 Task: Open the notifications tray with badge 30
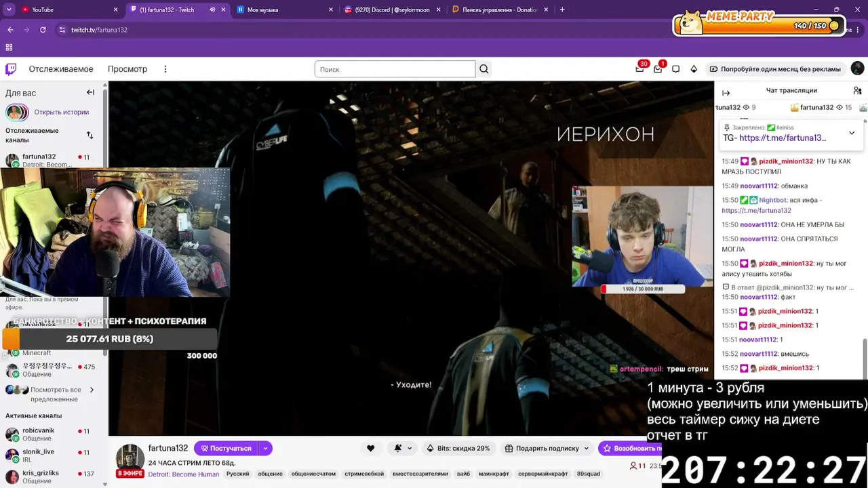tap(639, 69)
